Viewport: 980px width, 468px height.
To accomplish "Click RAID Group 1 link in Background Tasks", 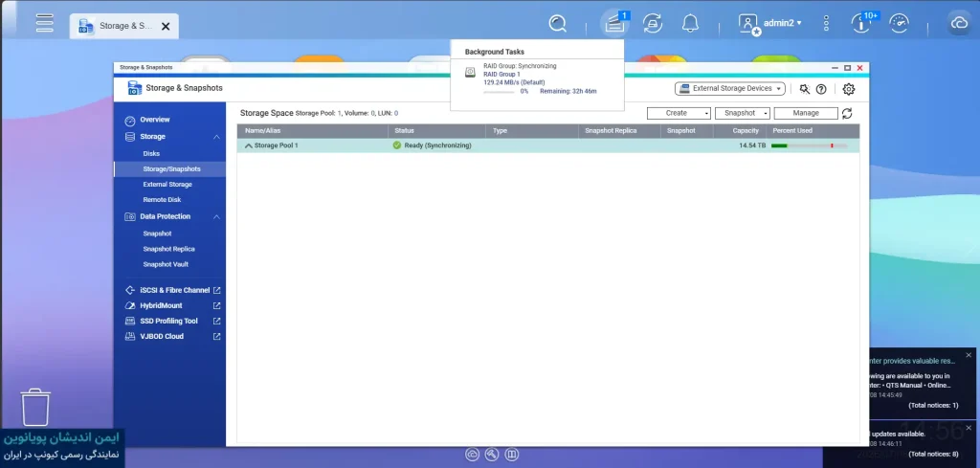I will (501, 75).
